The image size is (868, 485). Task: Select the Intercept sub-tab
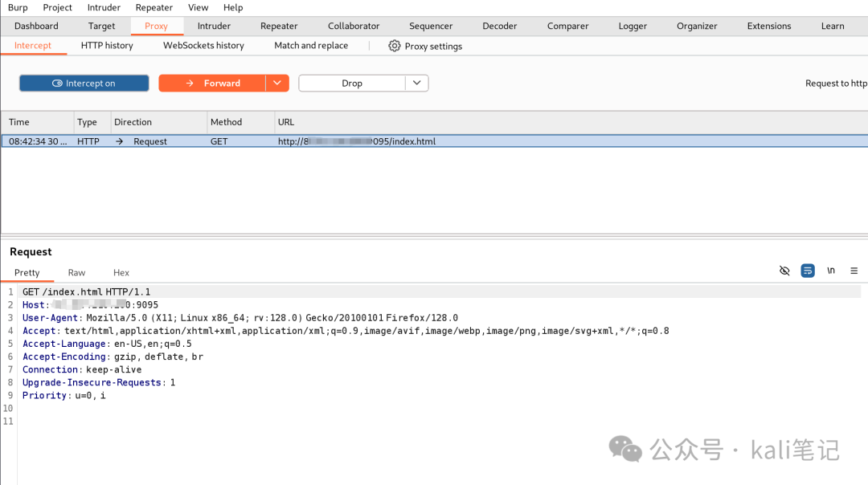pos(33,45)
